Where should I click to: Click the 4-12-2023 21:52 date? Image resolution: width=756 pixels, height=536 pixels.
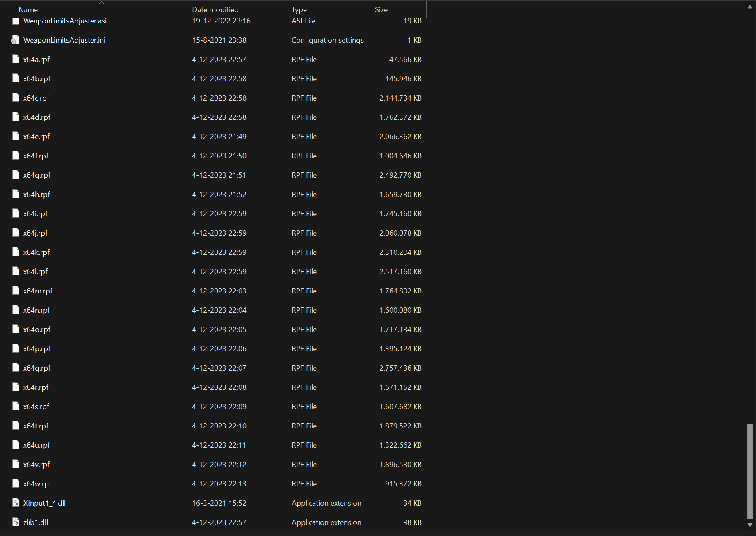[x=219, y=194]
